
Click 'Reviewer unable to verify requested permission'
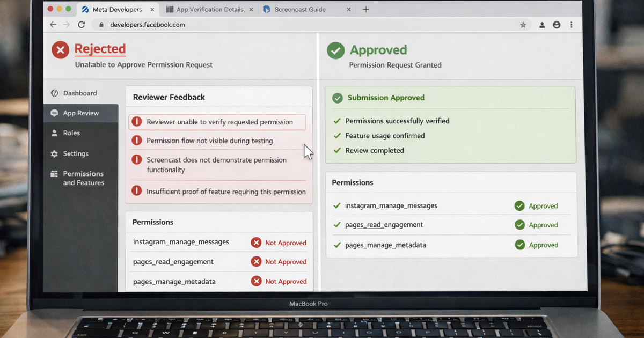pos(220,122)
